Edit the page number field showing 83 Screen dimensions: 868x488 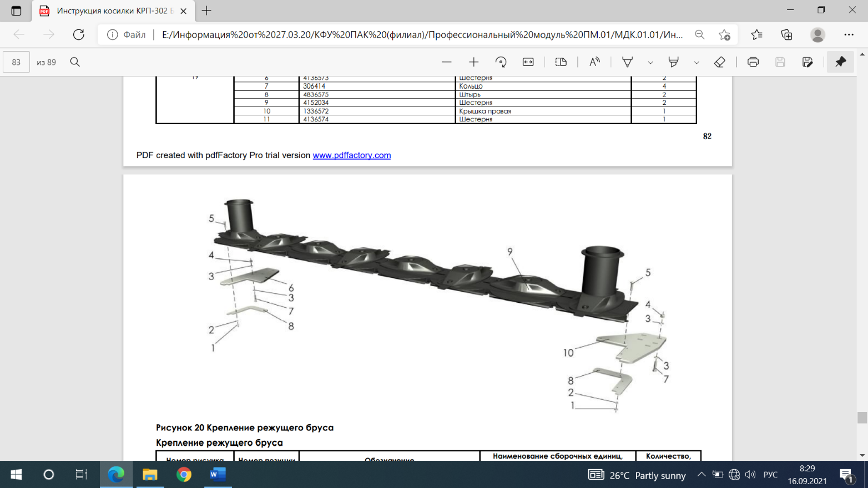(x=17, y=62)
